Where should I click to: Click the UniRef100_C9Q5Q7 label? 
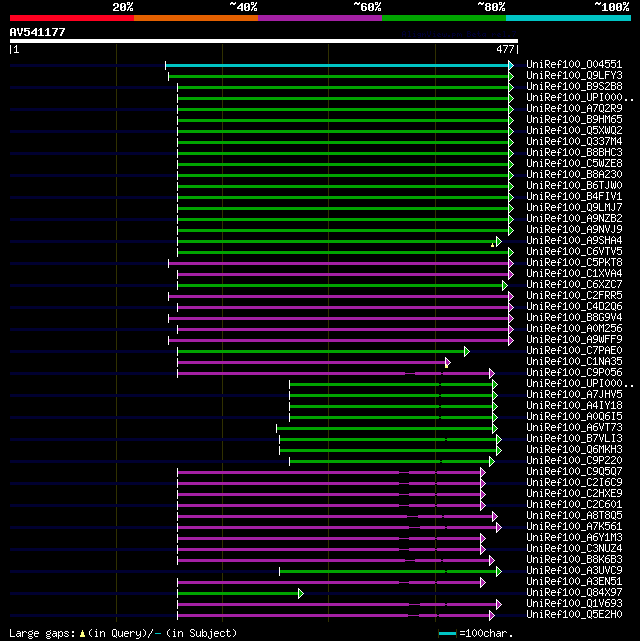[574, 472]
